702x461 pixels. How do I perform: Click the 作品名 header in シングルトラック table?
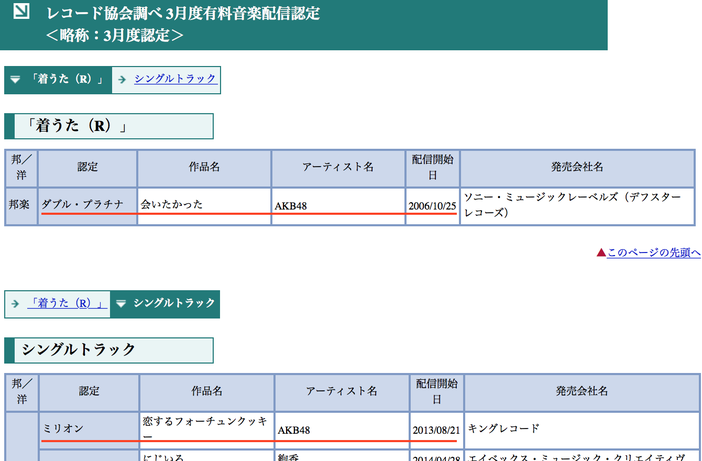point(207,392)
